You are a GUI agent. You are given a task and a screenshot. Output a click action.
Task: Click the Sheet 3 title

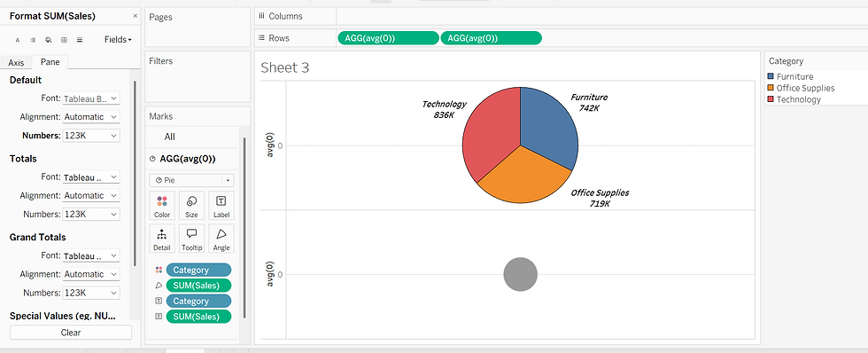[285, 67]
